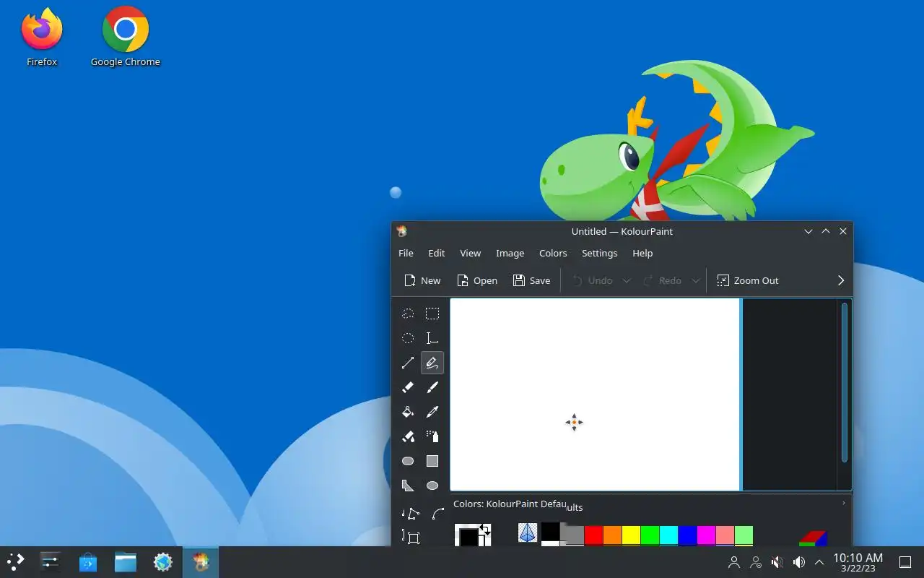Pick the blue palette color
The image size is (924, 578).
coord(687,535)
